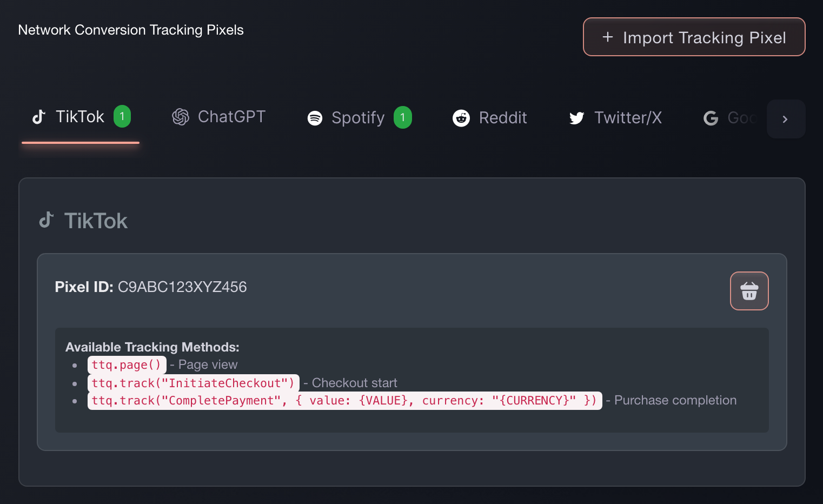
Task: Click the Pixel ID C9ABC123XYZ456 text
Action: pyautogui.click(x=151, y=287)
